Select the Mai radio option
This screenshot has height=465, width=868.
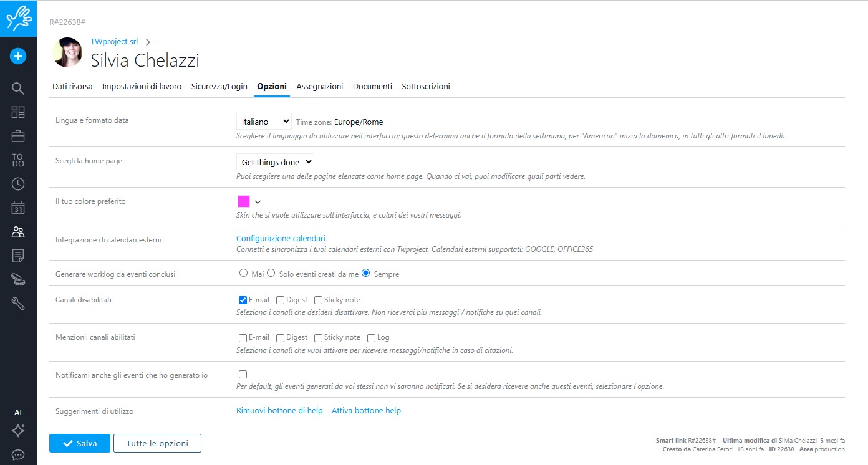tap(243, 273)
